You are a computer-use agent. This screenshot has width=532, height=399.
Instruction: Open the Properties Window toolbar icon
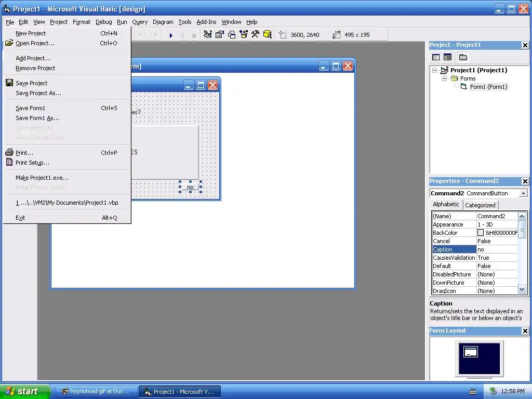click(220, 35)
